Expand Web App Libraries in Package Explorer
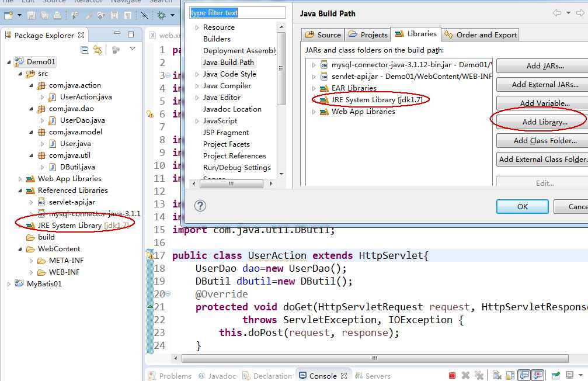This screenshot has width=588, height=381. 20,179
